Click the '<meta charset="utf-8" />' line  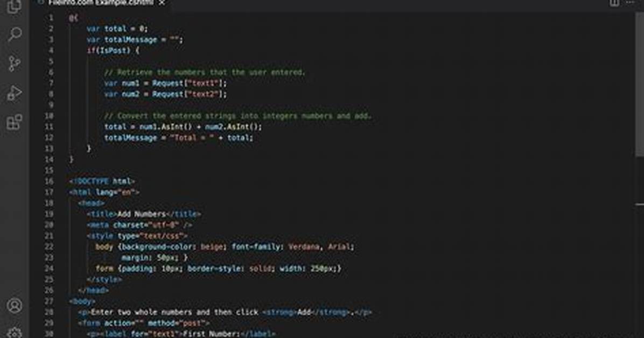(139, 225)
